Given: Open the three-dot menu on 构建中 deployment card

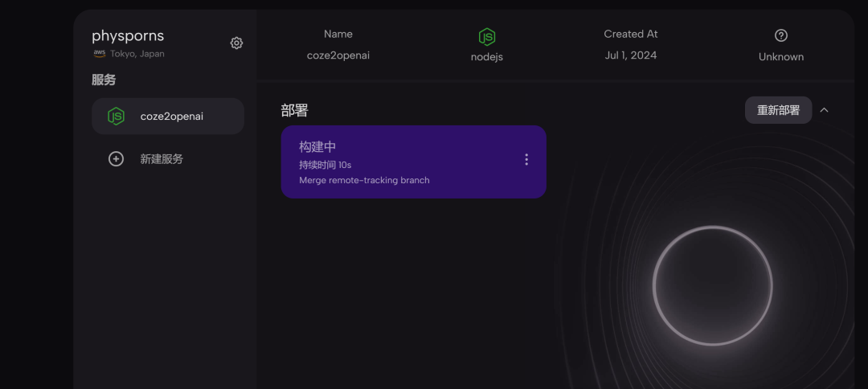Looking at the screenshot, I should point(526,159).
